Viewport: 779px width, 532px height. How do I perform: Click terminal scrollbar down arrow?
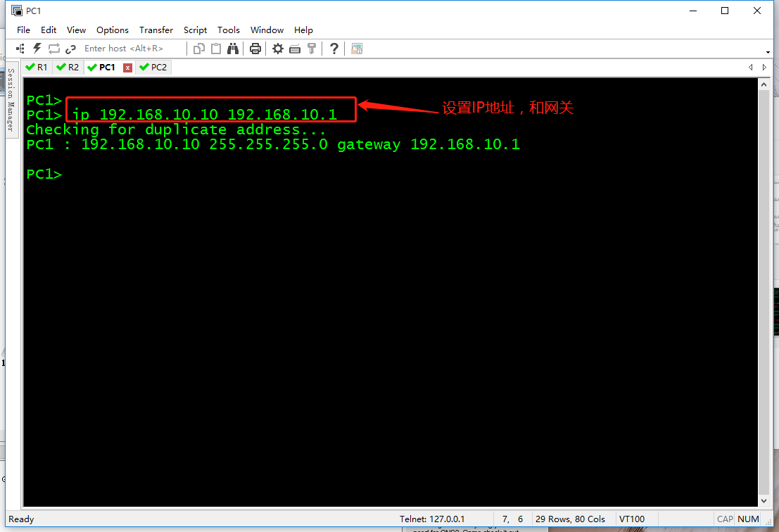point(764,501)
